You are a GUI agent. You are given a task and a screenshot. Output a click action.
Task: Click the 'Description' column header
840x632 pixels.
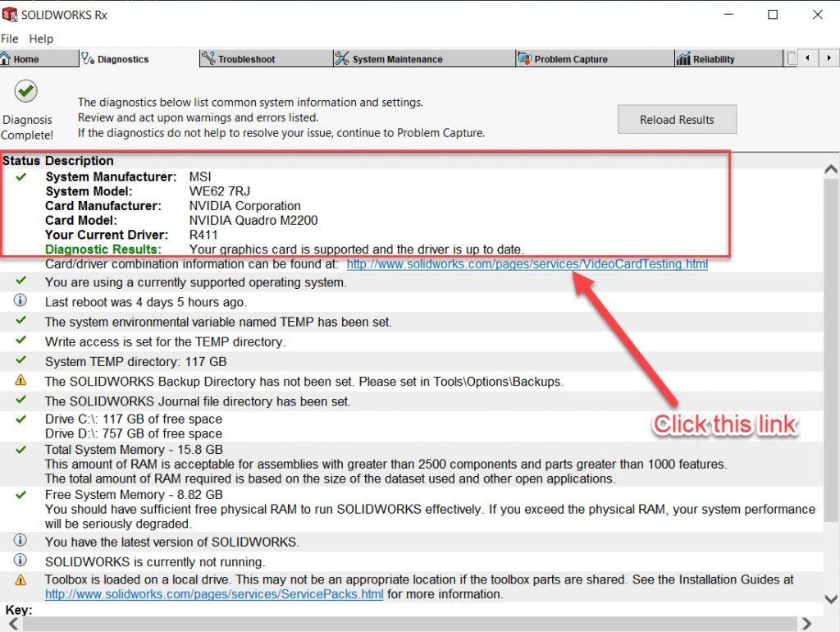click(80, 161)
